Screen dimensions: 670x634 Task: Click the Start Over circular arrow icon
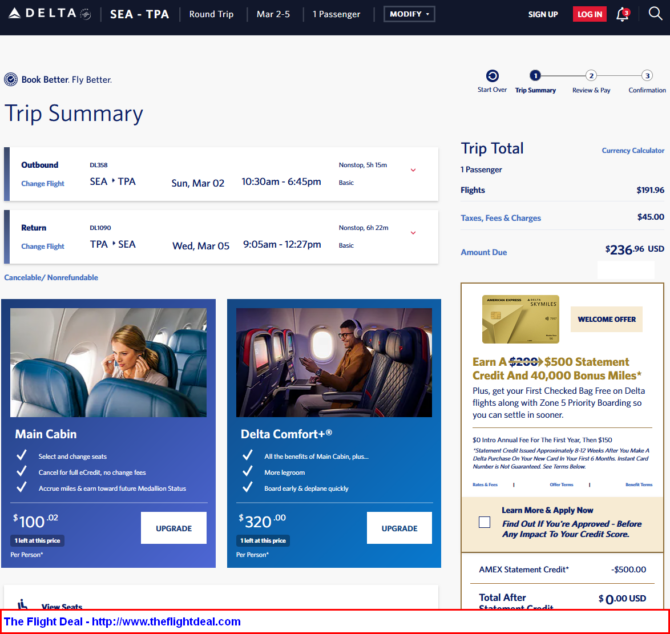tap(492, 76)
